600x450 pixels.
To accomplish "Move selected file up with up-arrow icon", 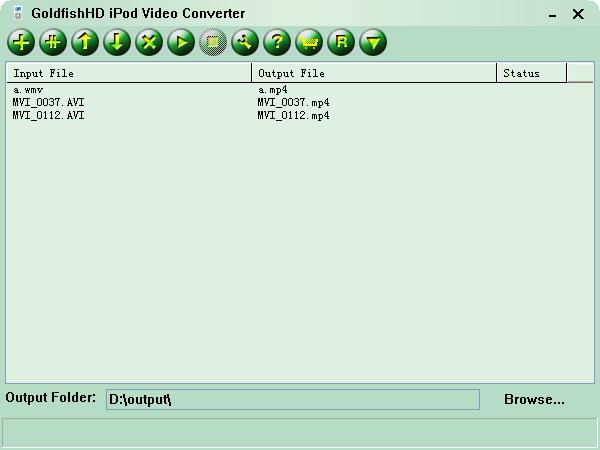I will pos(85,42).
